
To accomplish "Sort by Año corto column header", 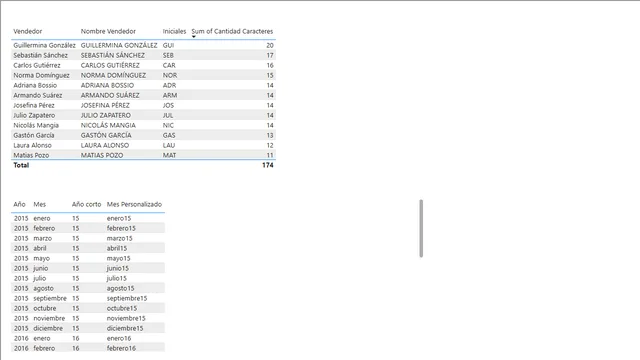I will pyautogui.click(x=86, y=204).
